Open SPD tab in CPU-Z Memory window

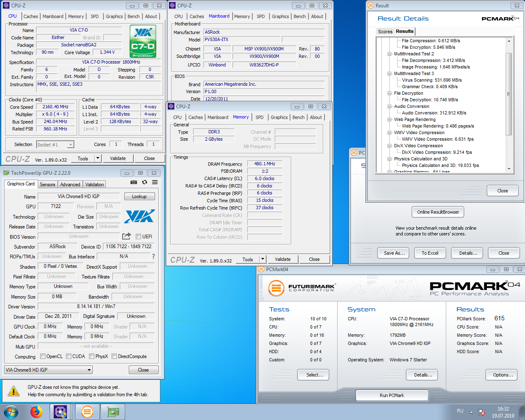(260, 117)
